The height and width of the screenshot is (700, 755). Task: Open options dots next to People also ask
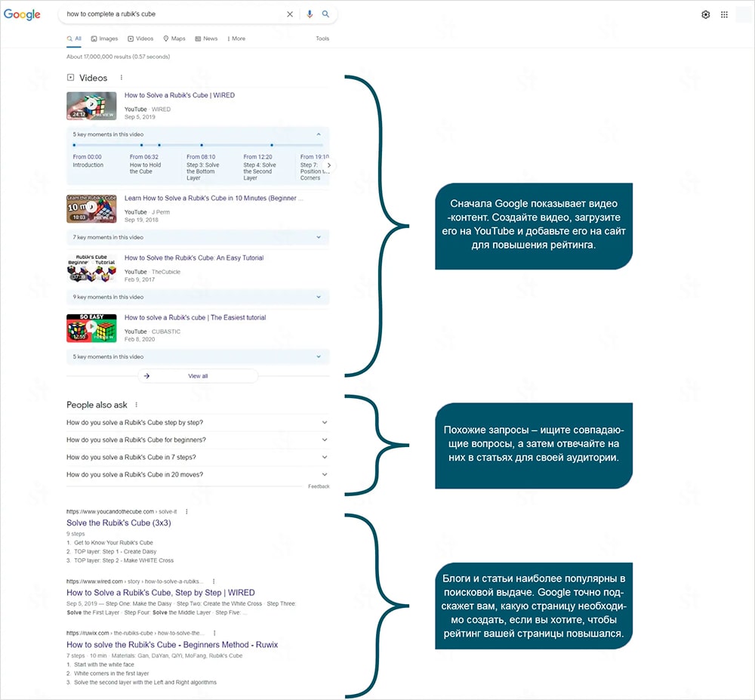coord(136,405)
